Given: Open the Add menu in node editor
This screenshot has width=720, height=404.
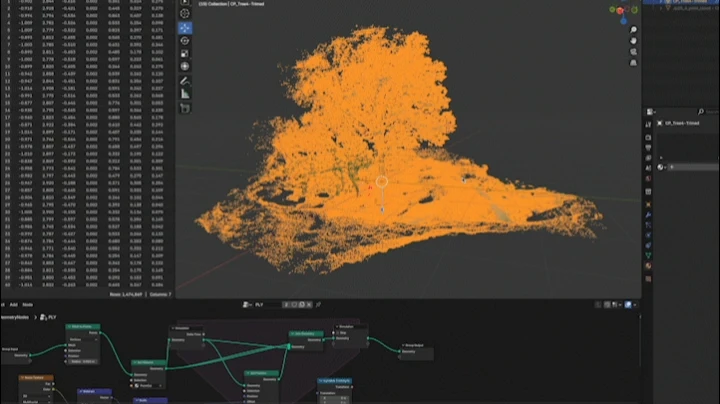Looking at the screenshot, I should point(13,304).
